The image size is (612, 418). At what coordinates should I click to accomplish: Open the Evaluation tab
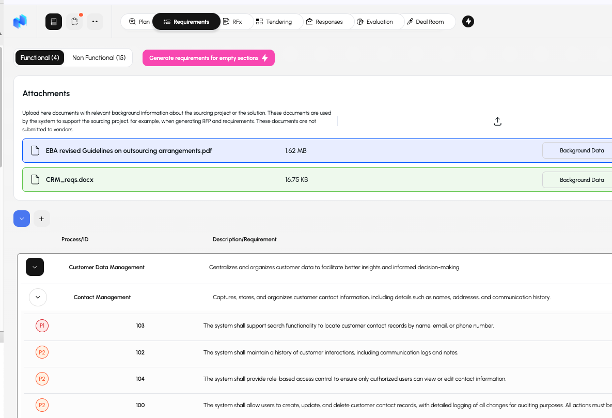click(376, 21)
